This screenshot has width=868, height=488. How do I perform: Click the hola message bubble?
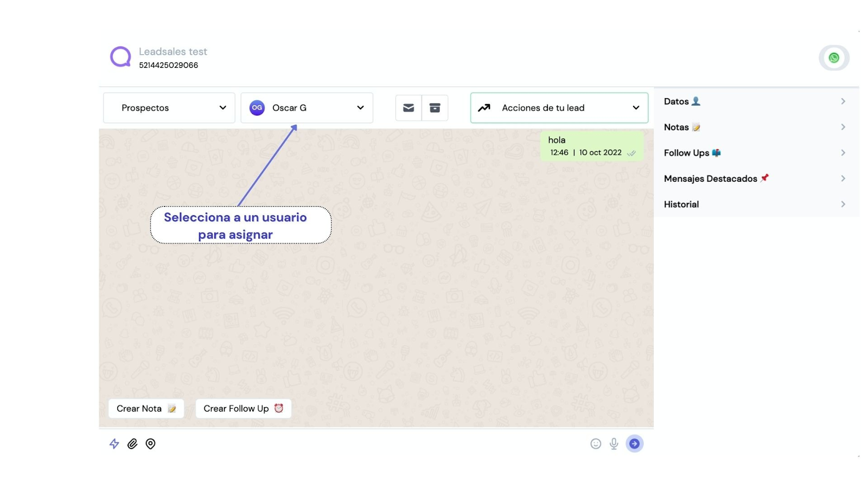click(592, 146)
